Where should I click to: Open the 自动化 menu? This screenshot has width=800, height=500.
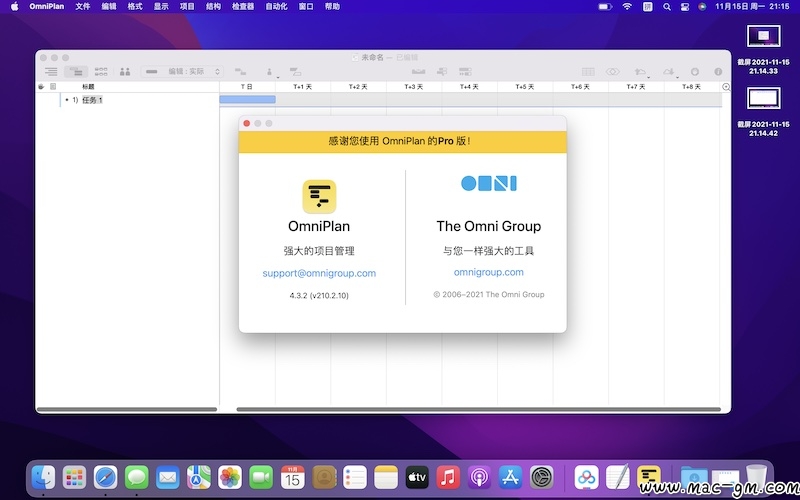pyautogui.click(x=276, y=7)
